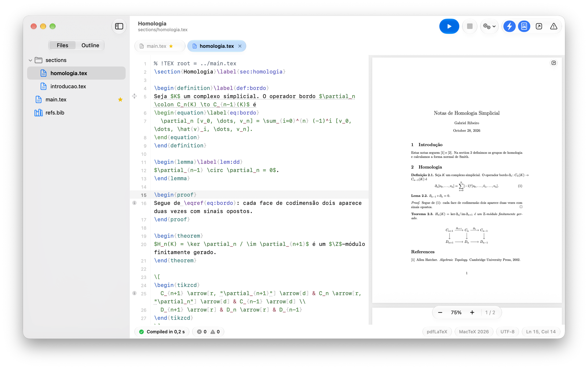Viewport: 588px width, 369px height.
Task: Click the \section{Homologia} line
Action: click(x=220, y=72)
